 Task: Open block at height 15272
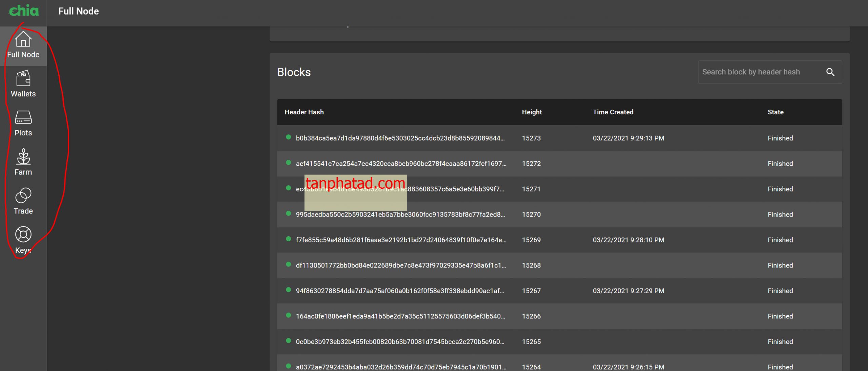point(401,164)
